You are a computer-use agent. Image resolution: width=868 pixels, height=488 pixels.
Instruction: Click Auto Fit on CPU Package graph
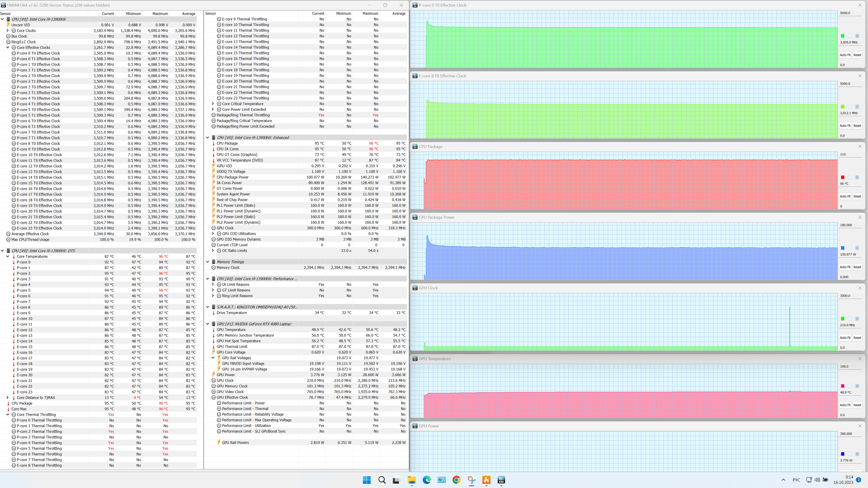(845, 196)
